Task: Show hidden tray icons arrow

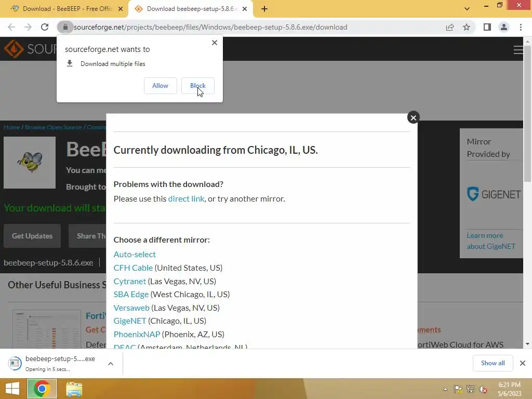Action: coord(445,389)
